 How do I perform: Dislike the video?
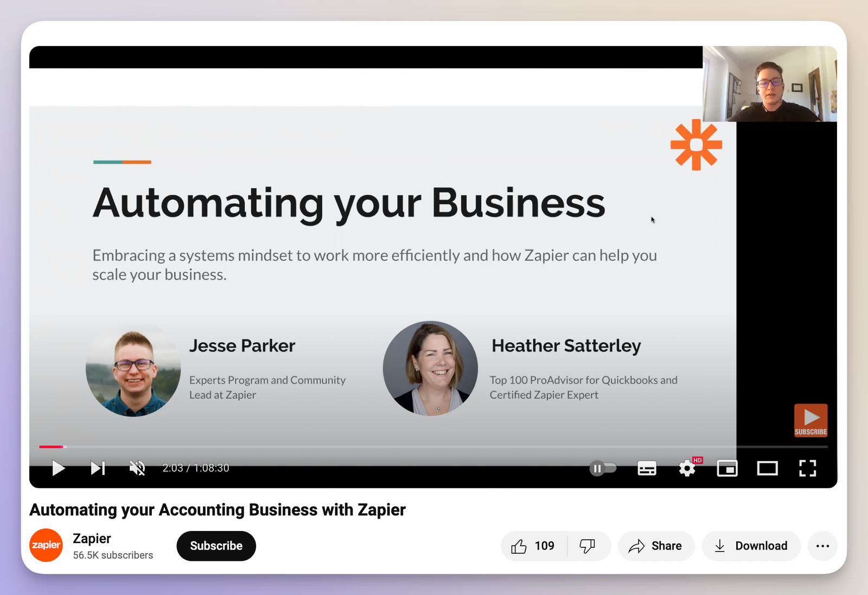(x=587, y=546)
